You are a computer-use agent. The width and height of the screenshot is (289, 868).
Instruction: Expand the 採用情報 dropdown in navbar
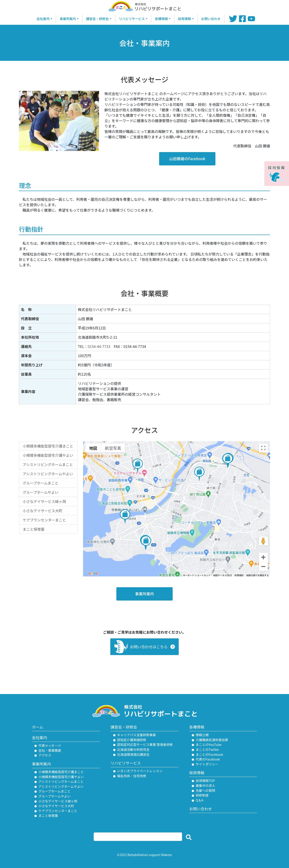(186, 19)
